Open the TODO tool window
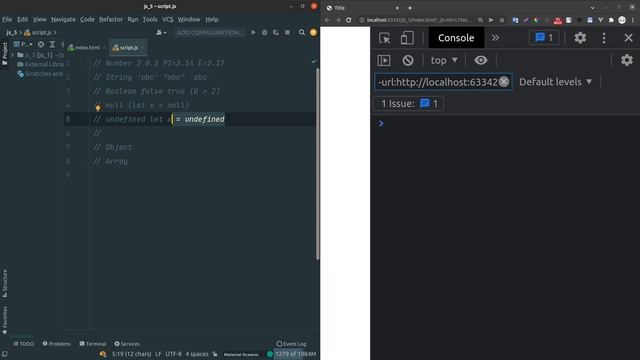The width and height of the screenshot is (640, 360). (x=24, y=344)
